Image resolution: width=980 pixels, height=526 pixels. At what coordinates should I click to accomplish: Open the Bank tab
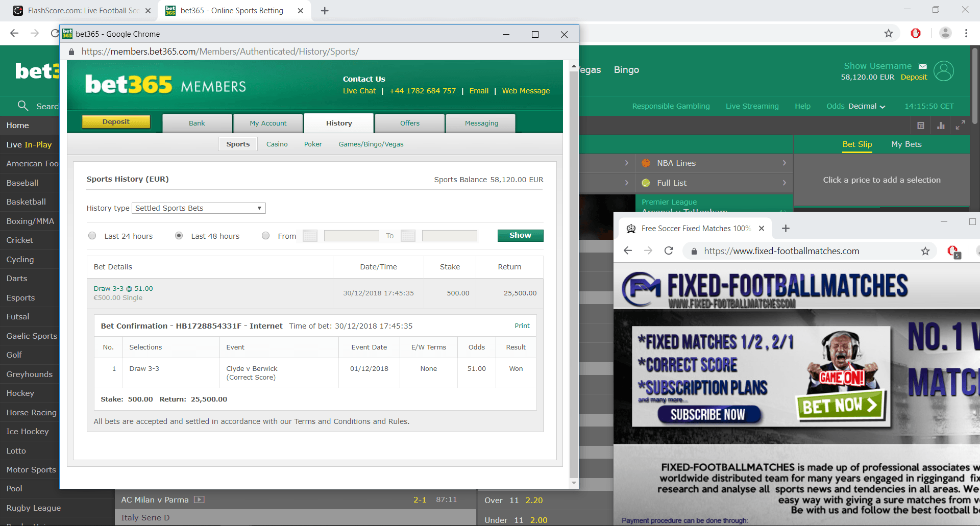(x=197, y=123)
